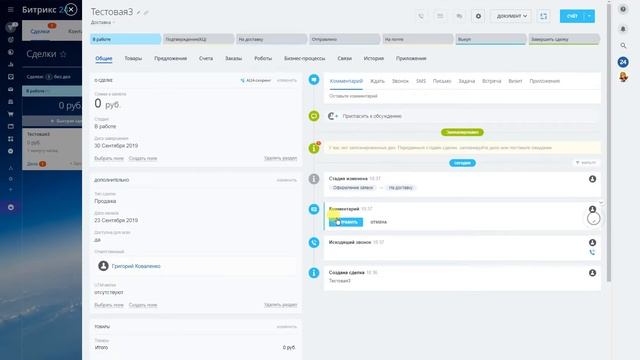Click the Завершить сделку stage

point(564,39)
